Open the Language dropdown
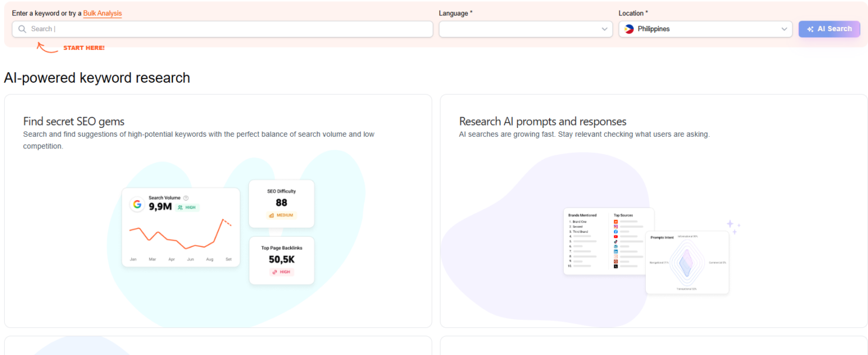This screenshot has width=868, height=355. (525, 29)
